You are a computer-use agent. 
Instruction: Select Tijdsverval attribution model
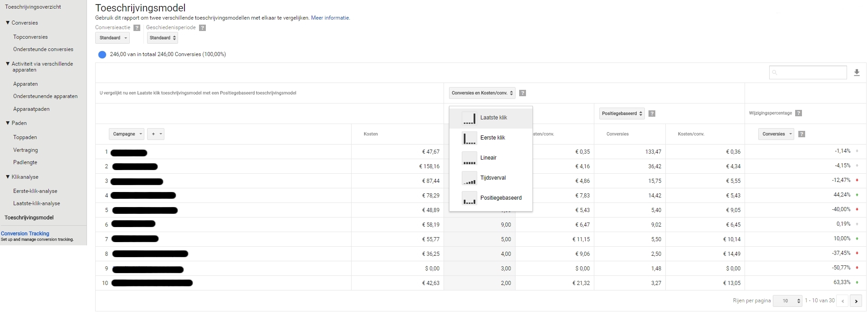(x=491, y=178)
